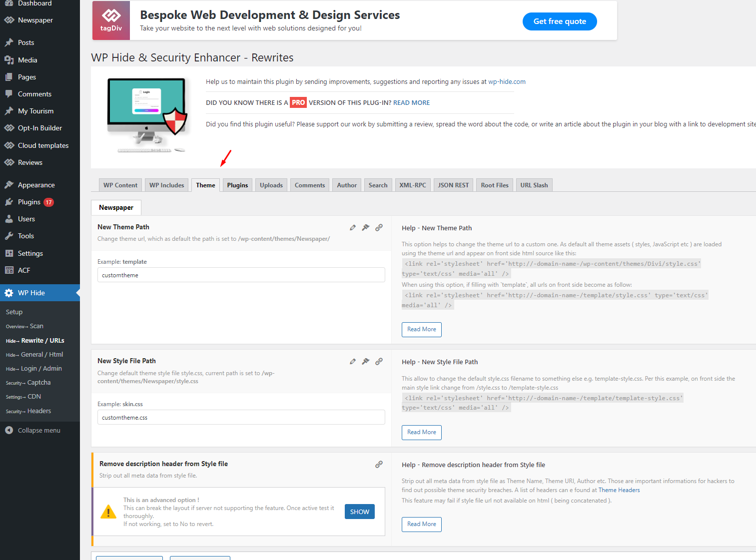Image resolution: width=756 pixels, height=560 pixels.
Task: Click the Pages icon in sidebar
Action: (x=9, y=77)
